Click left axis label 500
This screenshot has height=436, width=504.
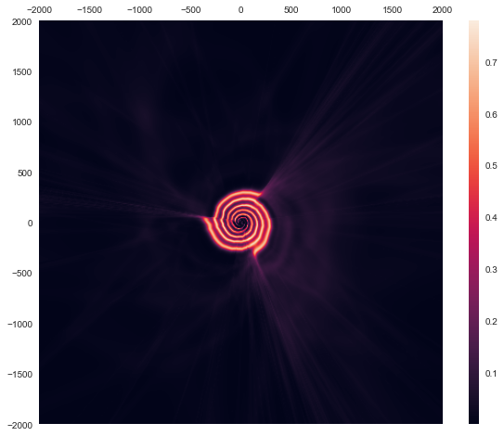(x=25, y=173)
